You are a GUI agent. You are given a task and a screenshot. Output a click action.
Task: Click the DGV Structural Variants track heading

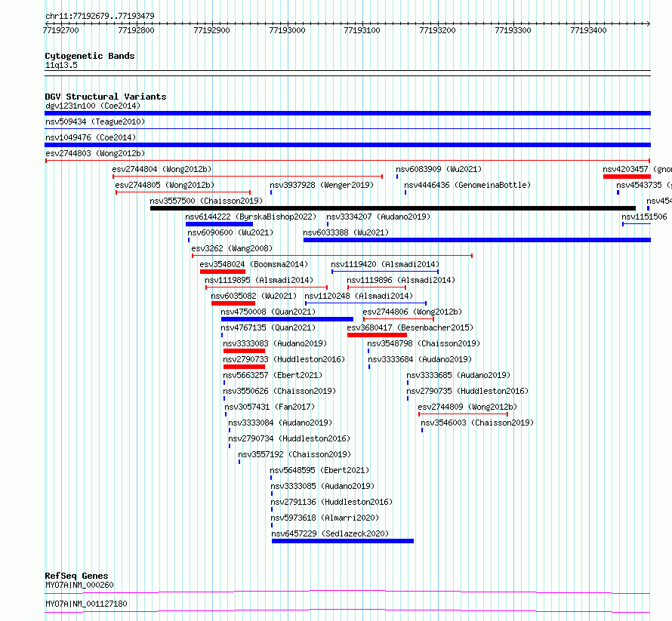(x=106, y=97)
